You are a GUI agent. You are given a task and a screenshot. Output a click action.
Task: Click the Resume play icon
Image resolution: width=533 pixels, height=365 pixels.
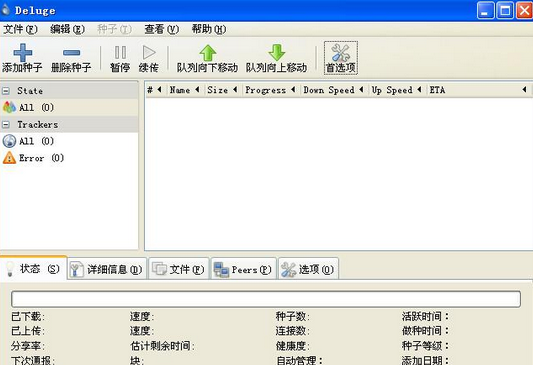point(149,53)
